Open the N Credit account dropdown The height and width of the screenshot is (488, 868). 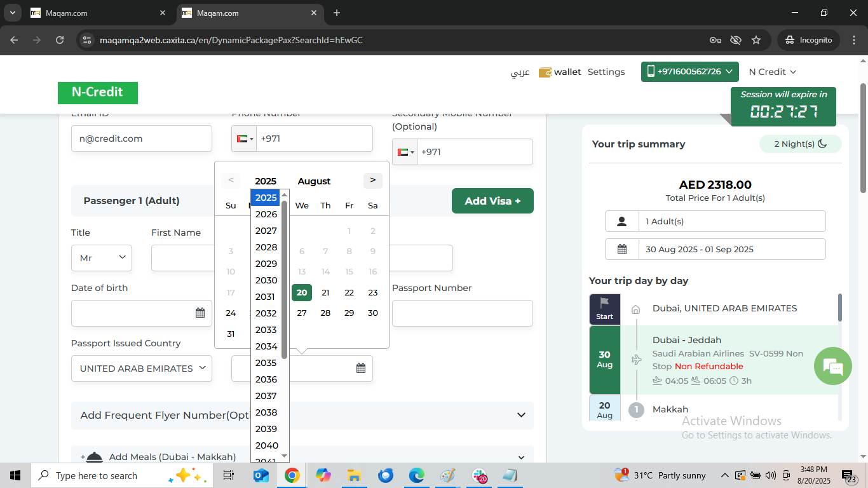(772, 72)
